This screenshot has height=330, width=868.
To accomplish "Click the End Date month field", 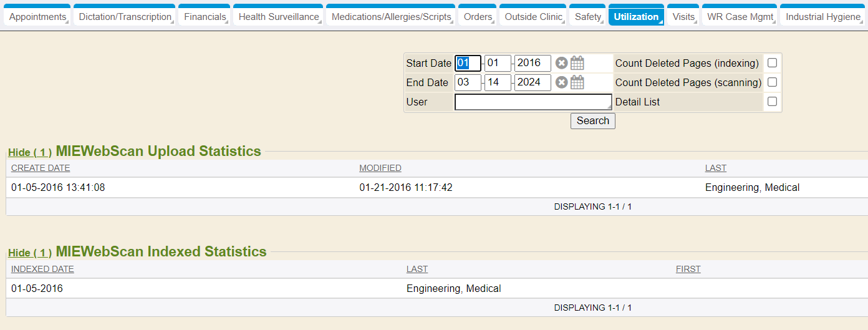I will coord(468,82).
